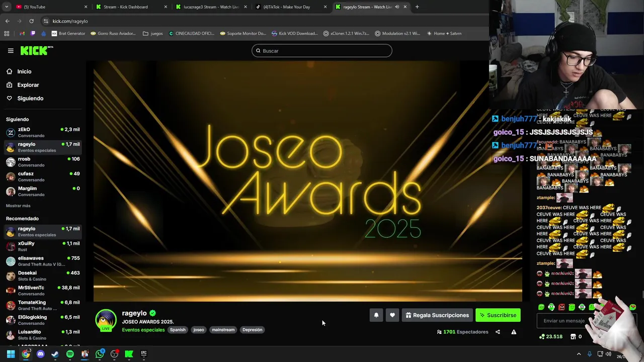Open Siguiendo in sidebar

point(30,99)
